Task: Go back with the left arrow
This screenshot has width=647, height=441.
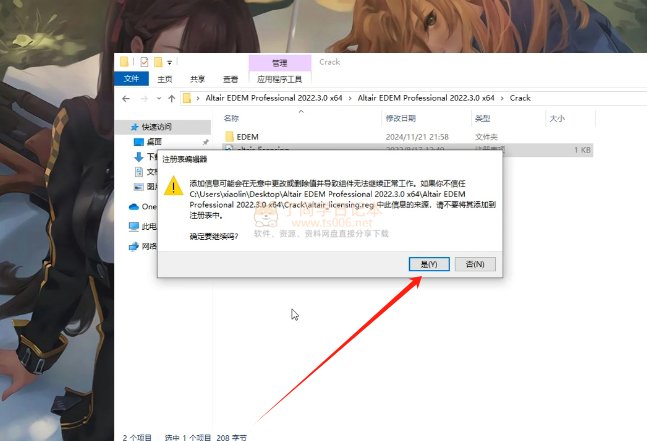Action: (x=126, y=99)
